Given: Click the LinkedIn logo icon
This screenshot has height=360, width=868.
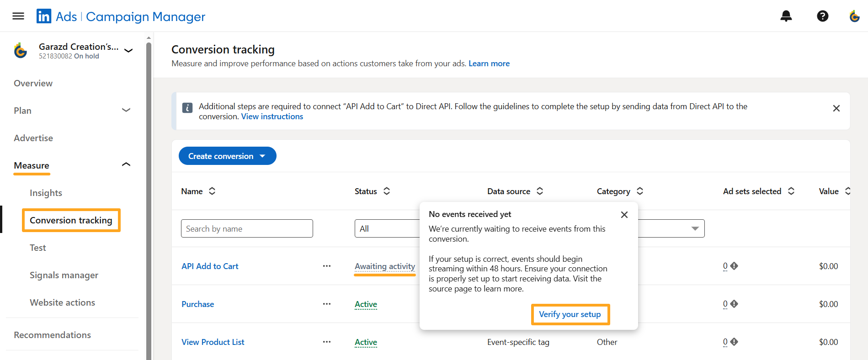Looking at the screenshot, I should tap(44, 16).
